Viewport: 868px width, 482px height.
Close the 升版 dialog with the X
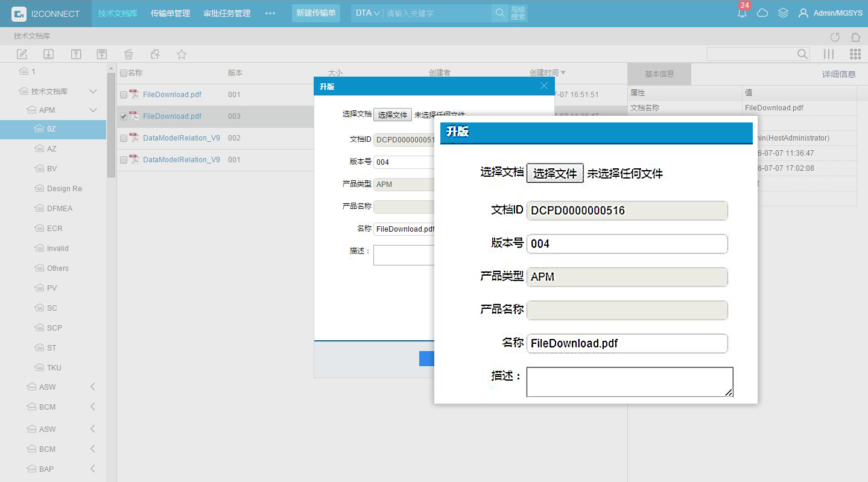coord(544,86)
